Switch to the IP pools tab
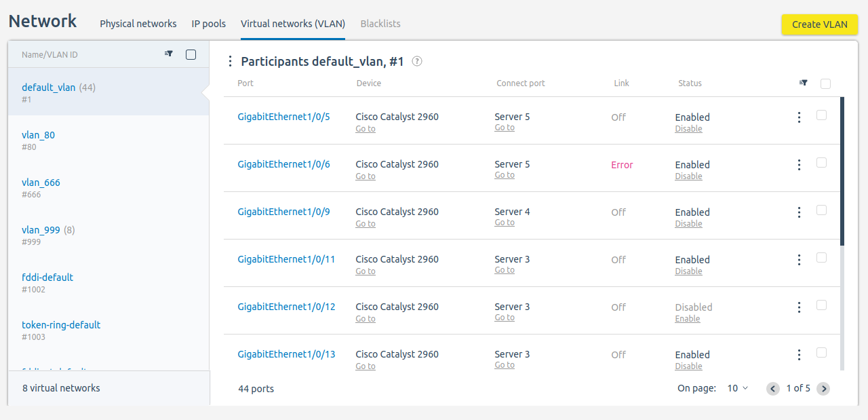Viewport: 868px width, 420px height. (x=209, y=24)
